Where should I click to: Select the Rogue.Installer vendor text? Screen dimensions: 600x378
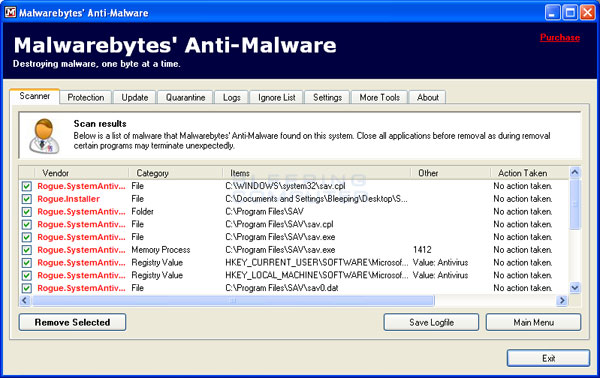click(x=68, y=199)
